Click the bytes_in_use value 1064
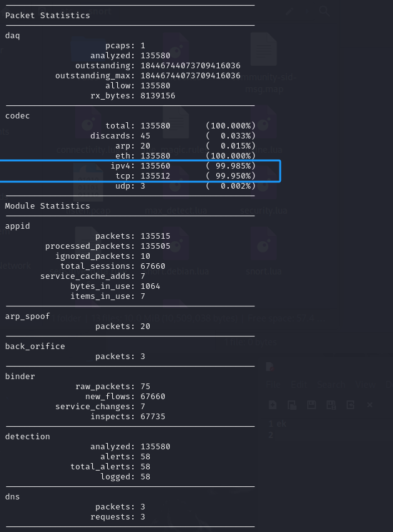The width and height of the screenshot is (393, 532). (150, 286)
